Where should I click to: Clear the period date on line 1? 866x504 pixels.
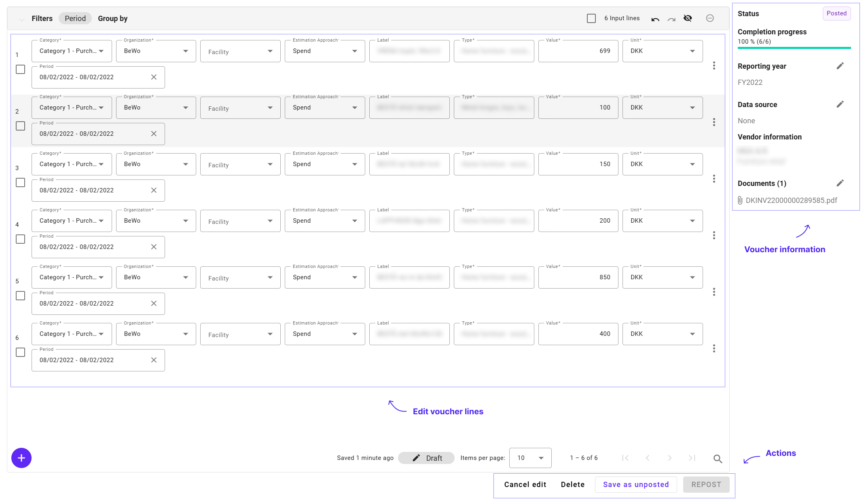pyautogui.click(x=154, y=77)
